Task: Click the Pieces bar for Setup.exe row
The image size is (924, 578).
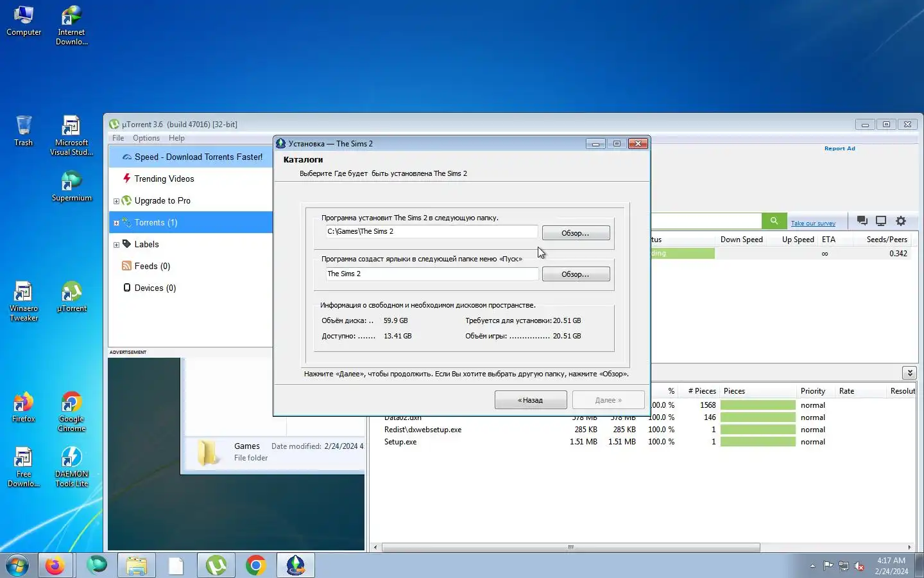Action: coord(758,442)
